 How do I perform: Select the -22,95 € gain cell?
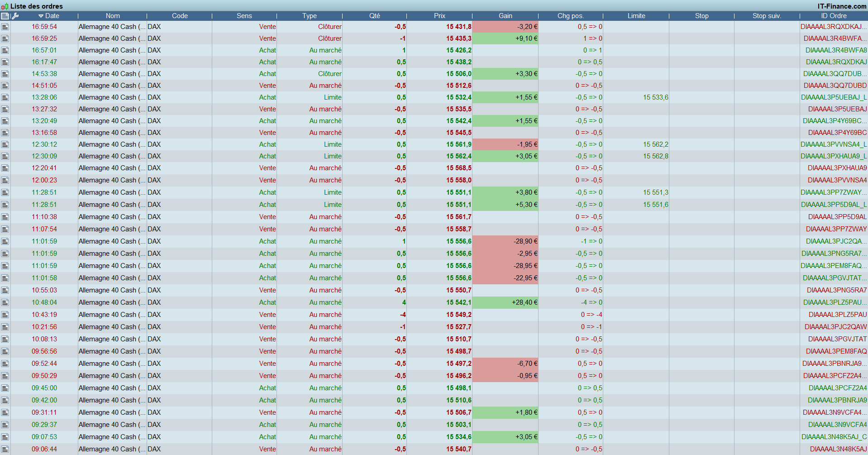click(x=506, y=278)
